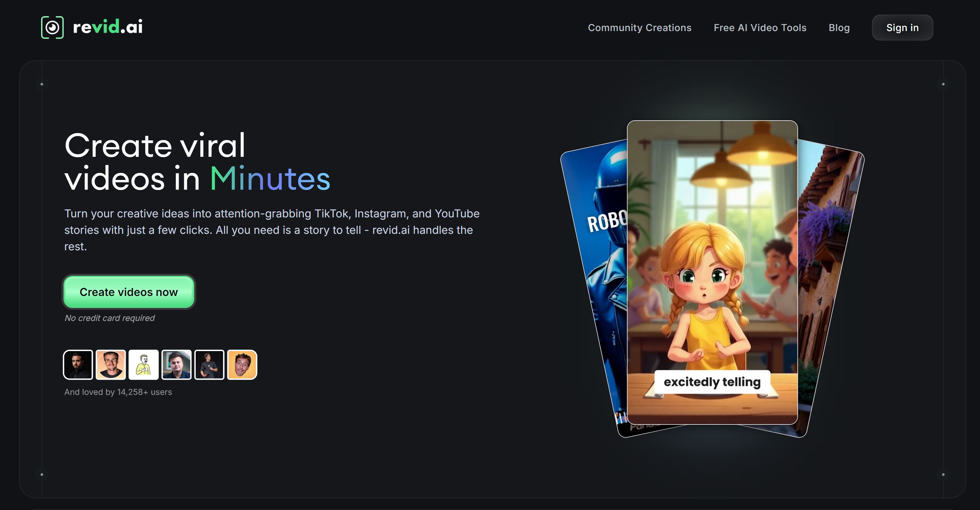Open the Blog link

(x=839, y=28)
